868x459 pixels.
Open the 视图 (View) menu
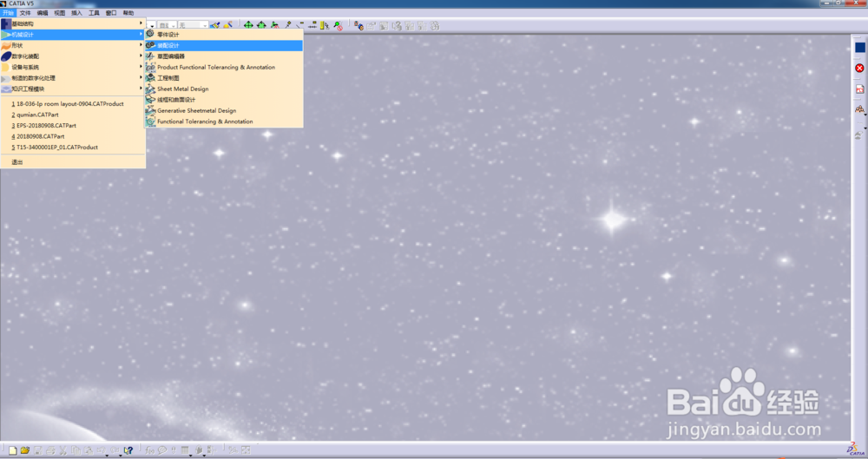click(59, 13)
